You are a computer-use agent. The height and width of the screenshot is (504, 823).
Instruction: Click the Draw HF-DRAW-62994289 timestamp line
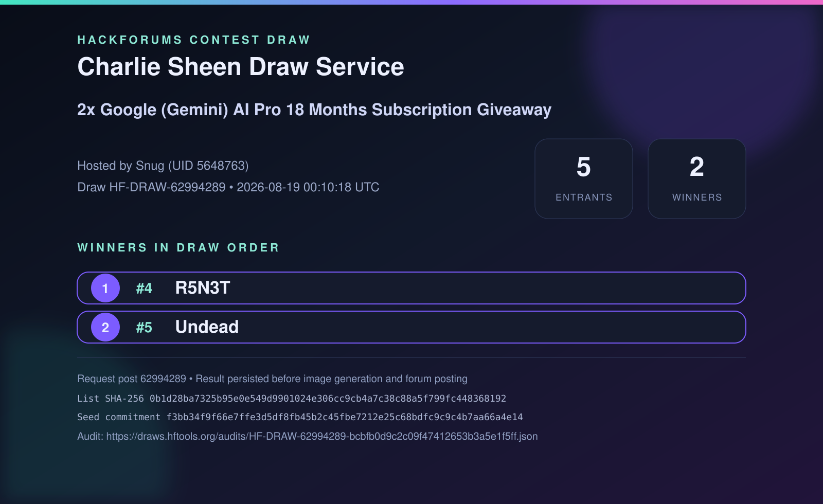pos(228,187)
